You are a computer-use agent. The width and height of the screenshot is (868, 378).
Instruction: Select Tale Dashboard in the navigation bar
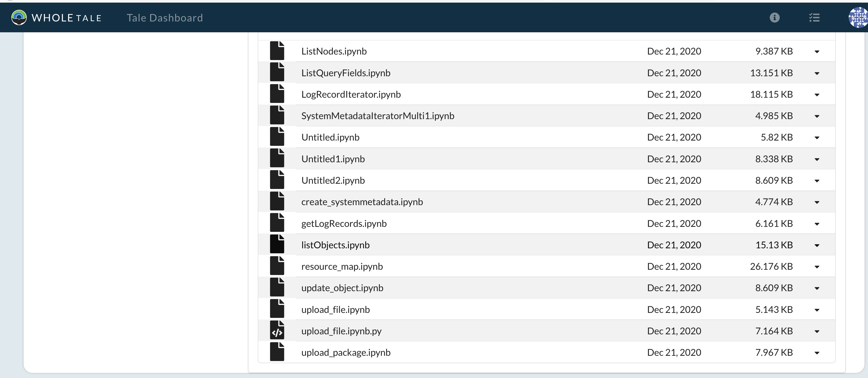(164, 17)
